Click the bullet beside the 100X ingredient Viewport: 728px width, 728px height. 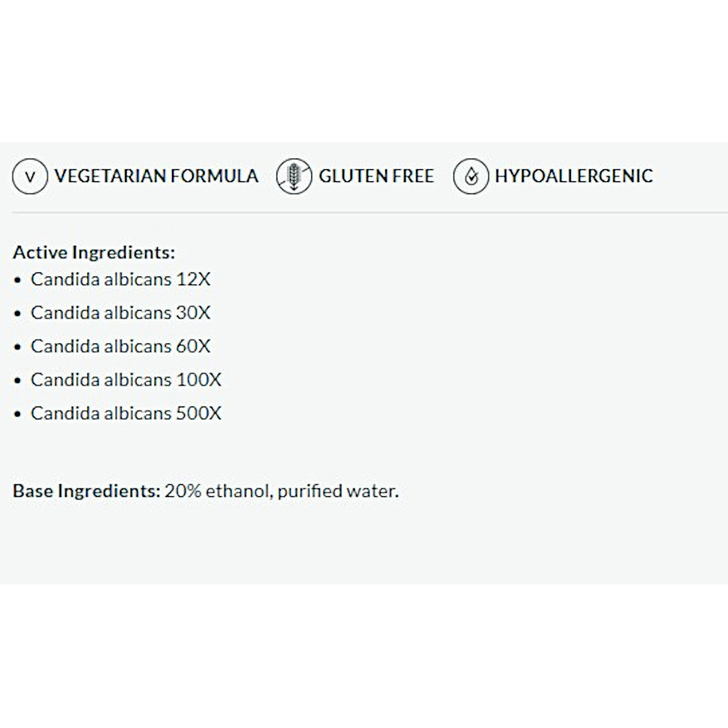click(x=18, y=380)
